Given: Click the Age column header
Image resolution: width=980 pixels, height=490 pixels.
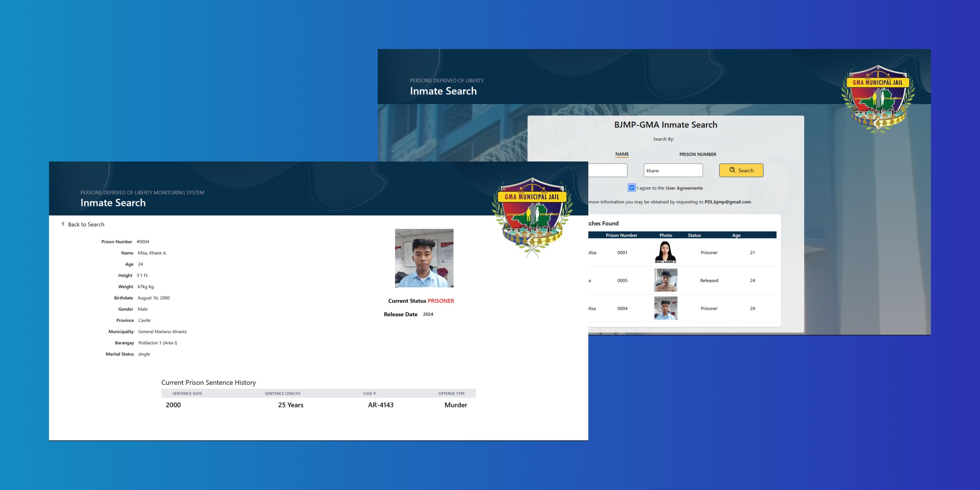Looking at the screenshot, I should click(736, 235).
